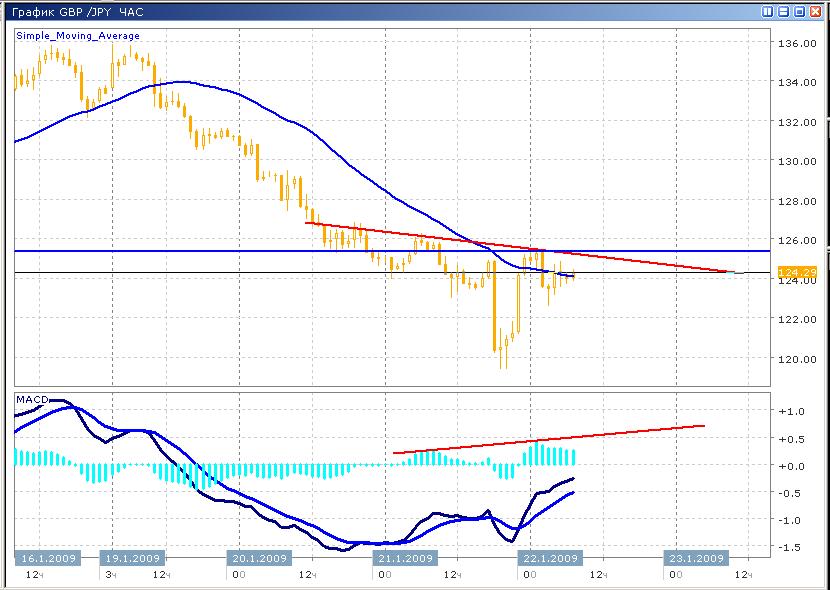Screen dimensions: 830x590
Task: Click the vertical tile window icon
Action: [768, 12]
